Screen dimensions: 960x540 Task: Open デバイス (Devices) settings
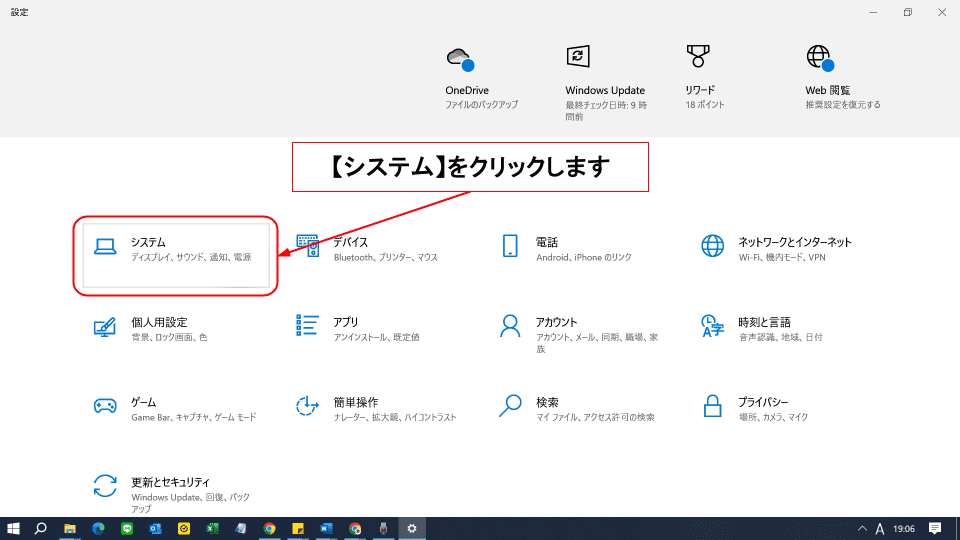click(x=372, y=249)
